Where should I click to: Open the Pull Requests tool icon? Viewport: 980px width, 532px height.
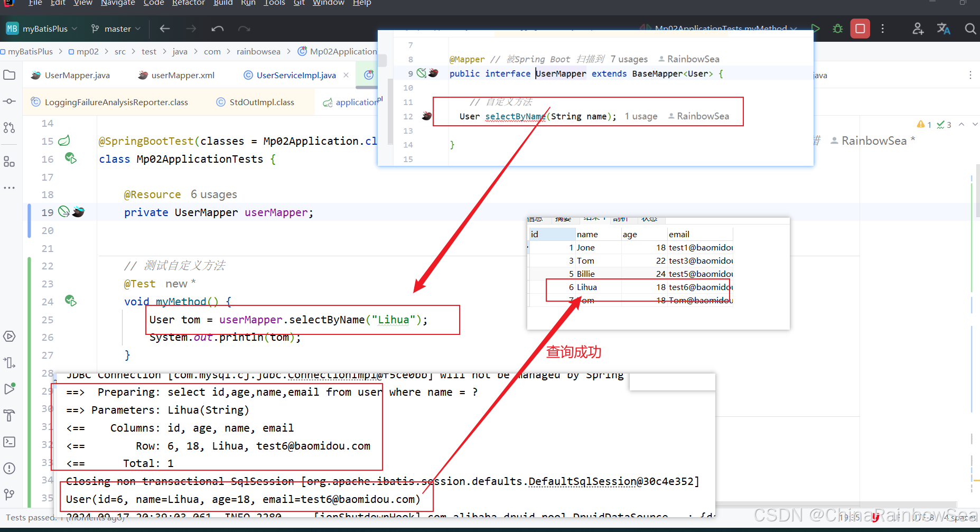(10, 127)
